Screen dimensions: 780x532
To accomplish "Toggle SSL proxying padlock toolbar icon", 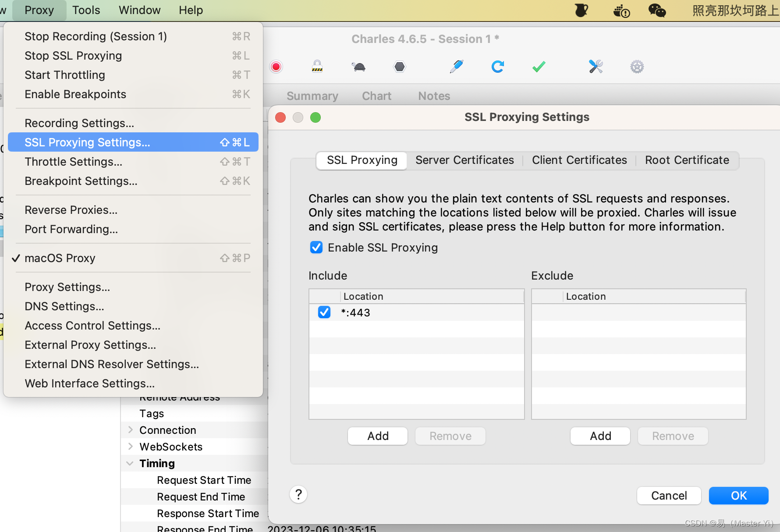I will (x=317, y=67).
